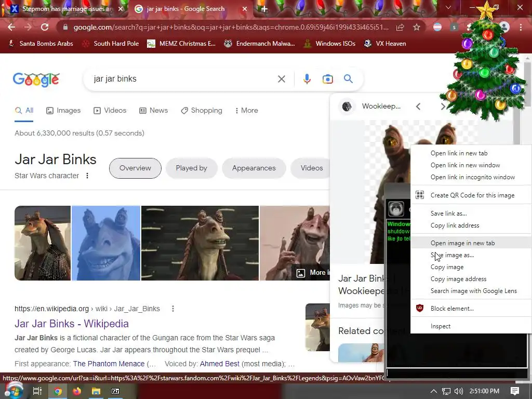Share this page icon in address bar
Screen dimensions: 532x399
[400, 27]
